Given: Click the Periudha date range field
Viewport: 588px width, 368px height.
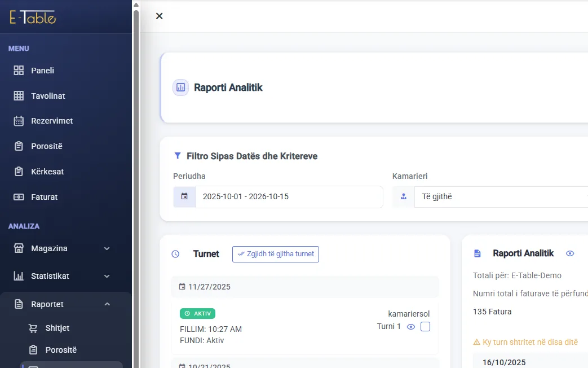Looking at the screenshot, I should 289,196.
